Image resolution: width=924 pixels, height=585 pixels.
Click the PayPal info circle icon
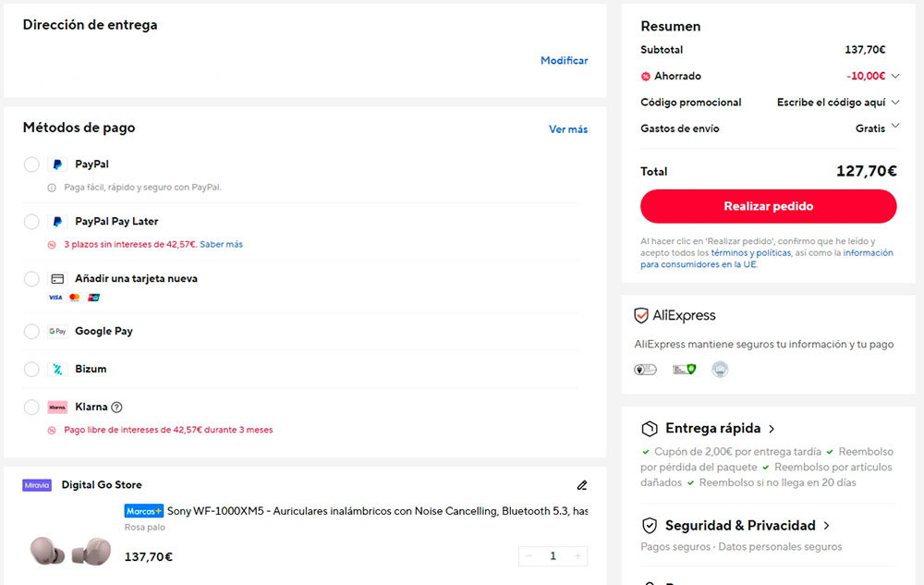pos(52,188)
